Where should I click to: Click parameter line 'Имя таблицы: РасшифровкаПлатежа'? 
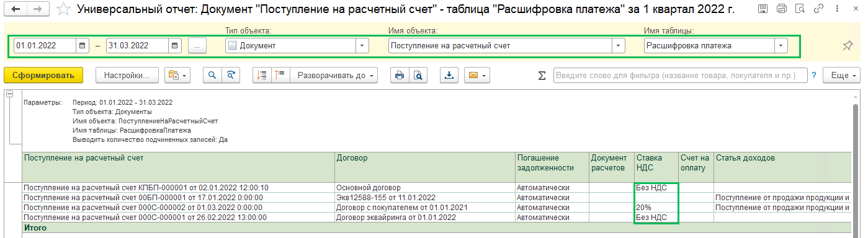coord(132,130)
